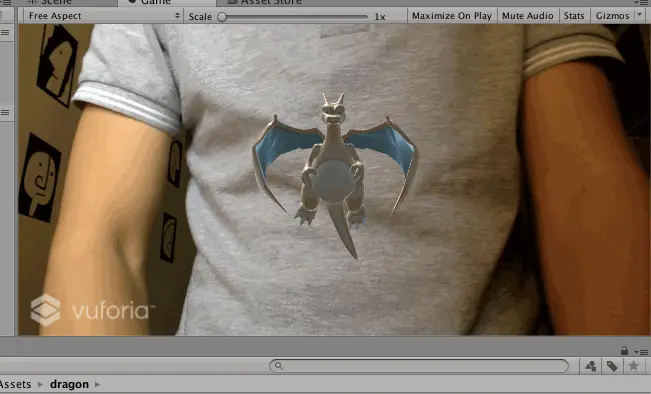This screenshot has width=651, height=394.
Task: Expand arrow after Assets breadcrumb
Action: pos(40,384)
